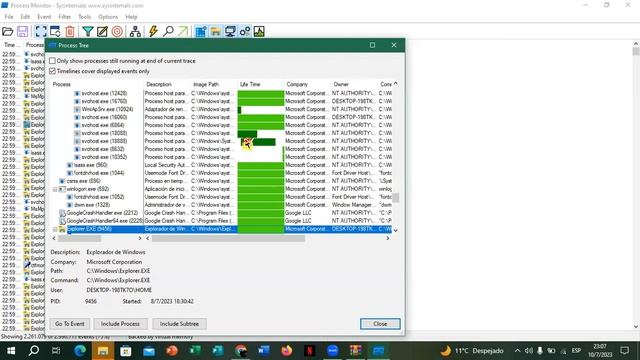Image resolution: width=640 pixels, height=360 pixels.
Task: Toggle the Autoscroll toolbar icon
Action: [55, 31]
